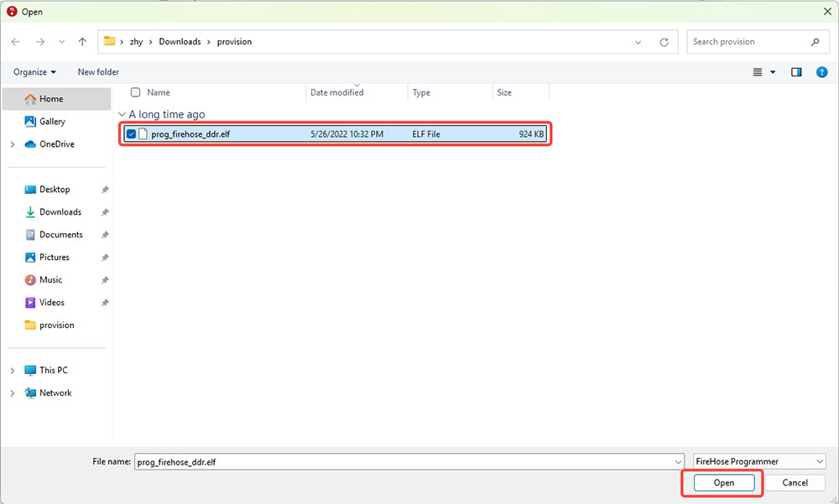Toggle the select-all checkbox in header
This screenshot has height=504, width=839.
click(x=135, y=92)
